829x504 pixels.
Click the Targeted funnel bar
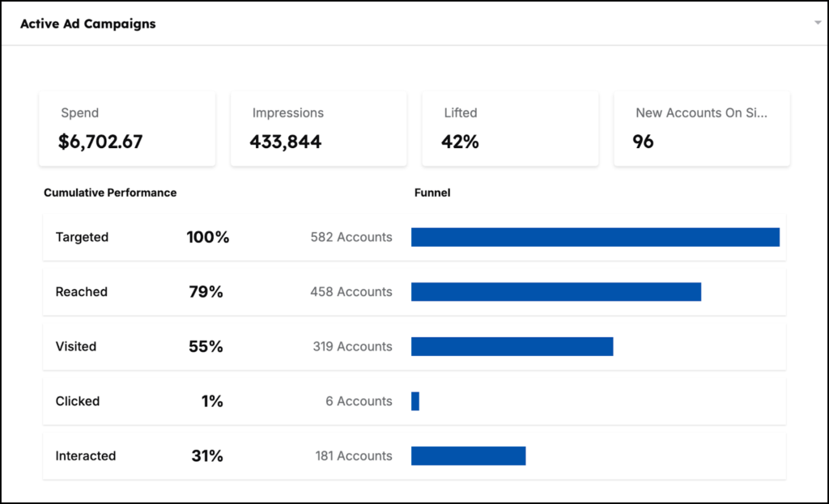point(595,237)
